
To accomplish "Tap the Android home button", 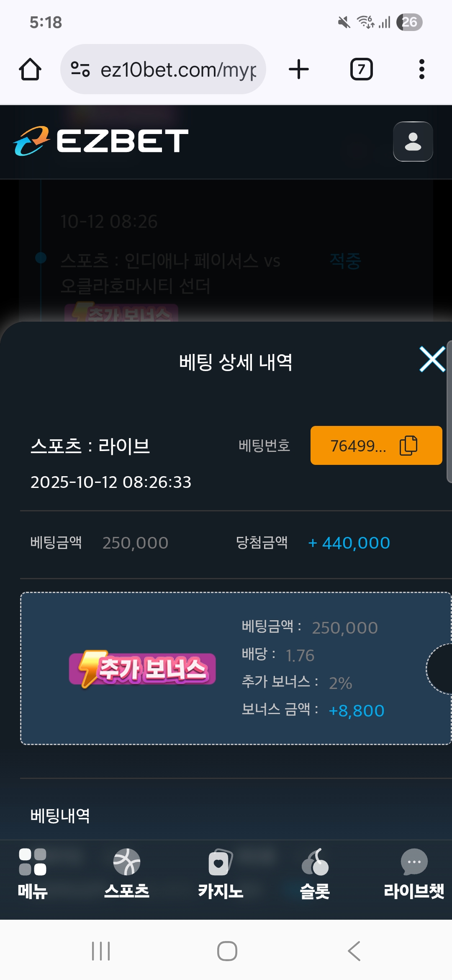I will tap(227, 951).
